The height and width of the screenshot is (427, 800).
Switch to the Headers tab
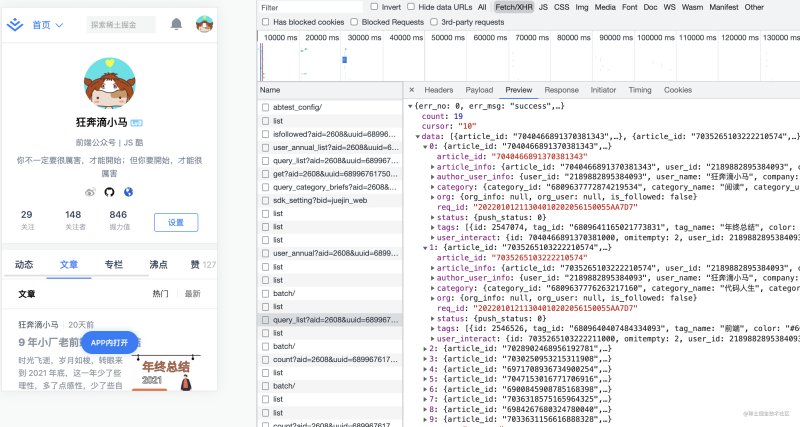coord(439,90)
